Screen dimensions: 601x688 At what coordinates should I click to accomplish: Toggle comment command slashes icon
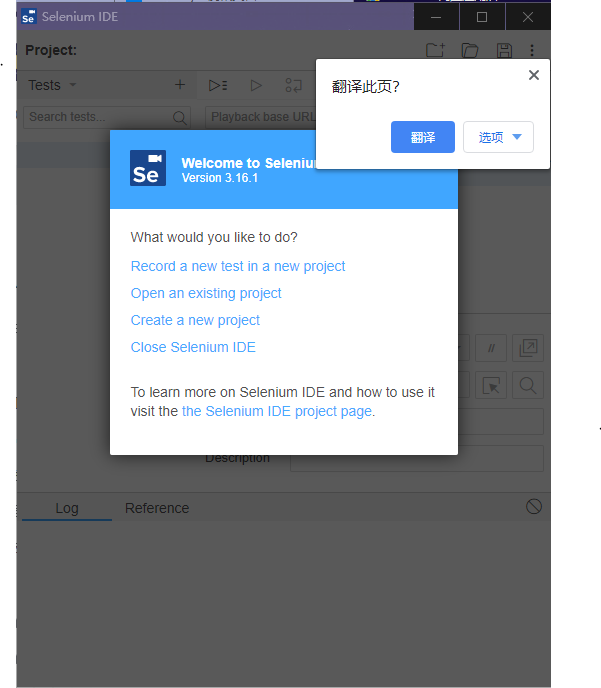491,348
